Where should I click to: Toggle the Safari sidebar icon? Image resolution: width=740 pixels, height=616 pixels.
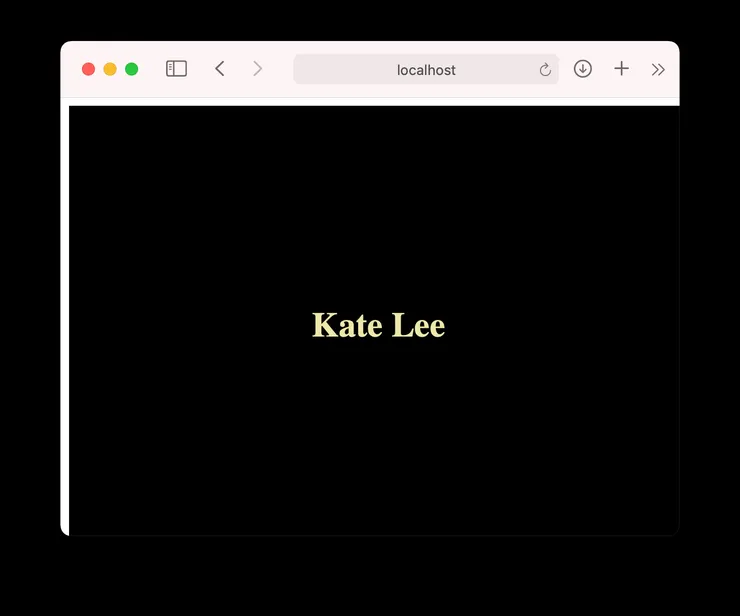[x=177, y=69]
